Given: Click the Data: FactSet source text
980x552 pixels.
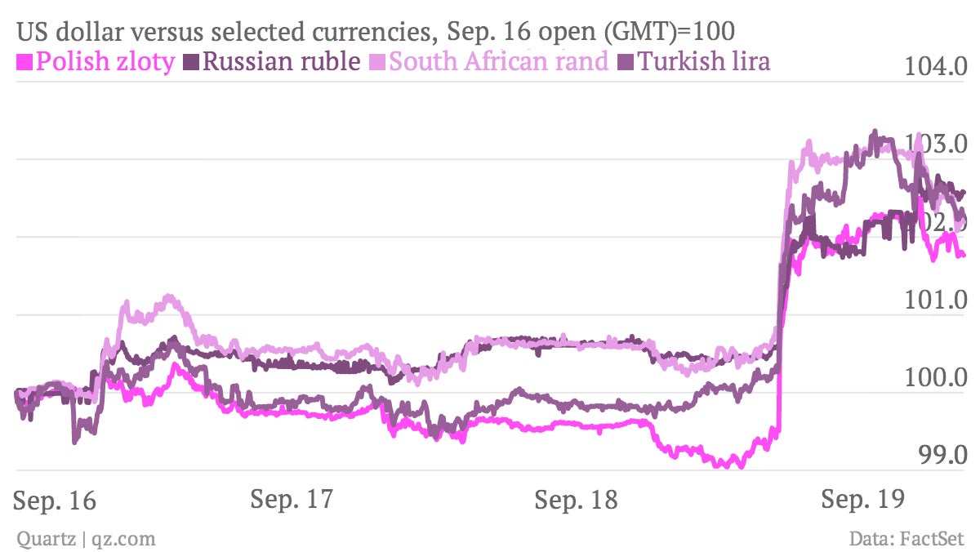Looking at the screenshot, I should pos(906,539).
